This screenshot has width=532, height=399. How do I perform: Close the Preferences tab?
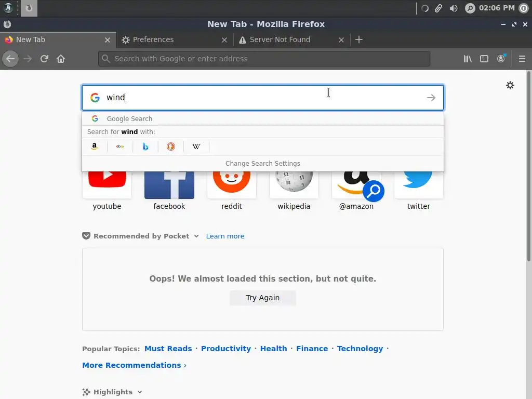click(x=224, y=40)
